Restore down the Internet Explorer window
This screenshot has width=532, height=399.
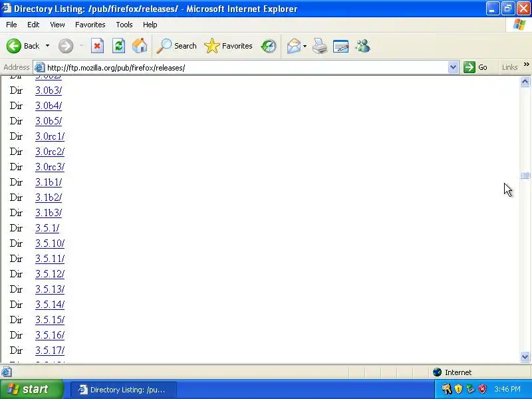pyautogui.click(x=508, y=9)
